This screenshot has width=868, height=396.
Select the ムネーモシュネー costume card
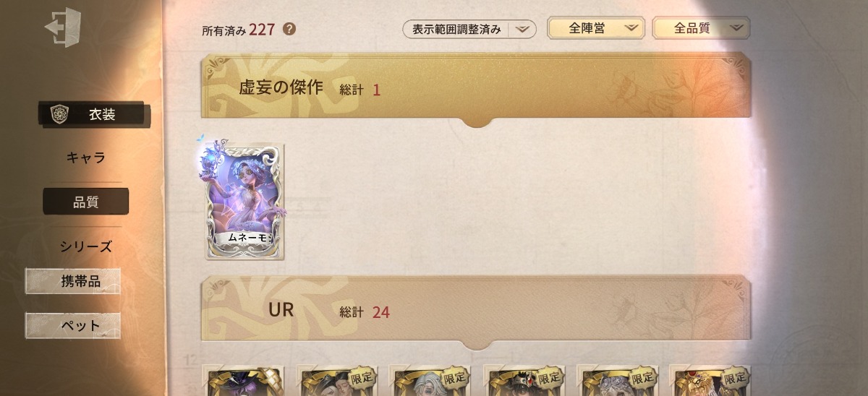tap(244, 199)
